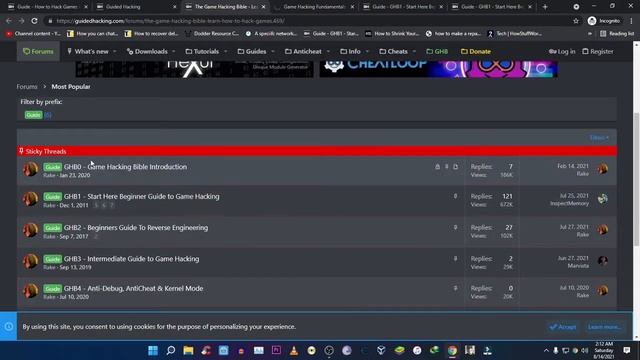Go to page 7 of GHB1 thread
The height and width of the screenshot is (360, 640).
(x=112, y=205)
